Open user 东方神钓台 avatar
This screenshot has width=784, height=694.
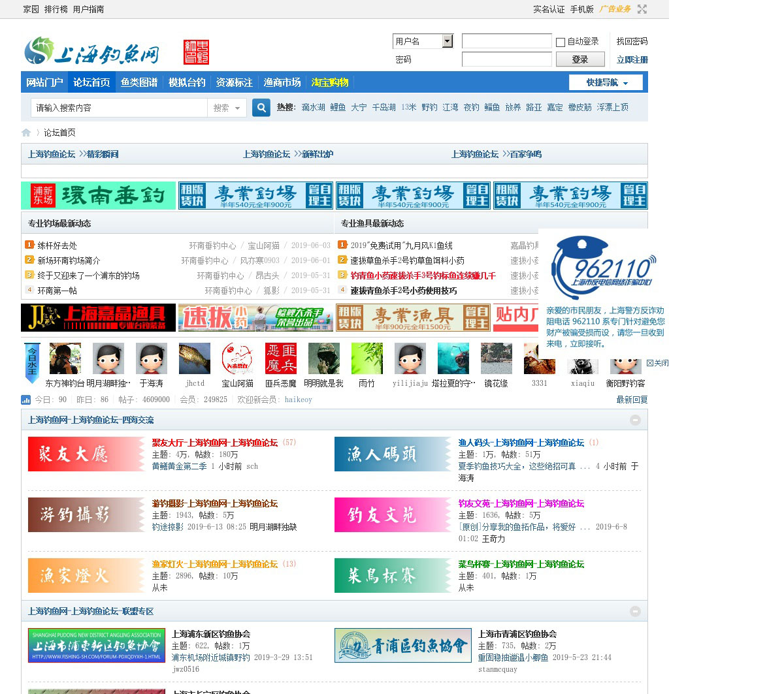click(65, 358)
